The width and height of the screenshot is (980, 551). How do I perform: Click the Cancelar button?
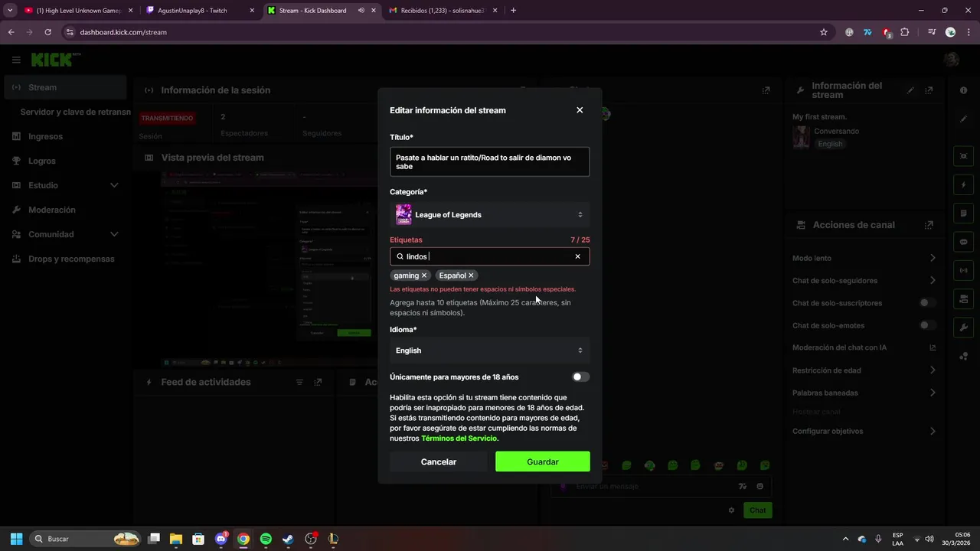tap(439, 461)
